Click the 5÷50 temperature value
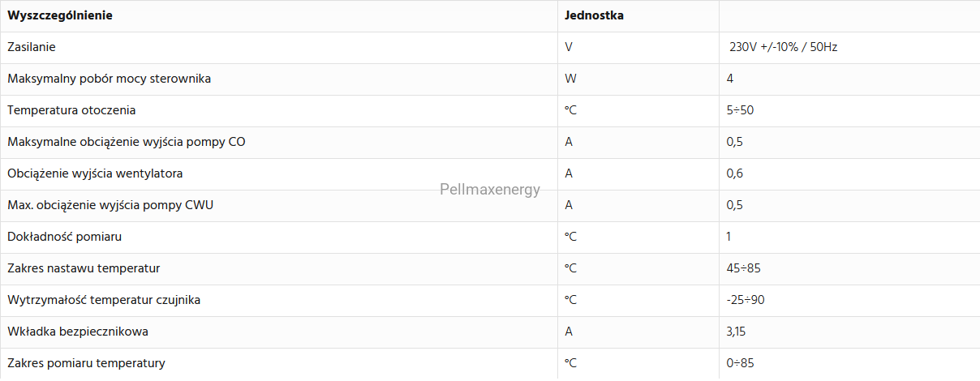 point(741,110)
